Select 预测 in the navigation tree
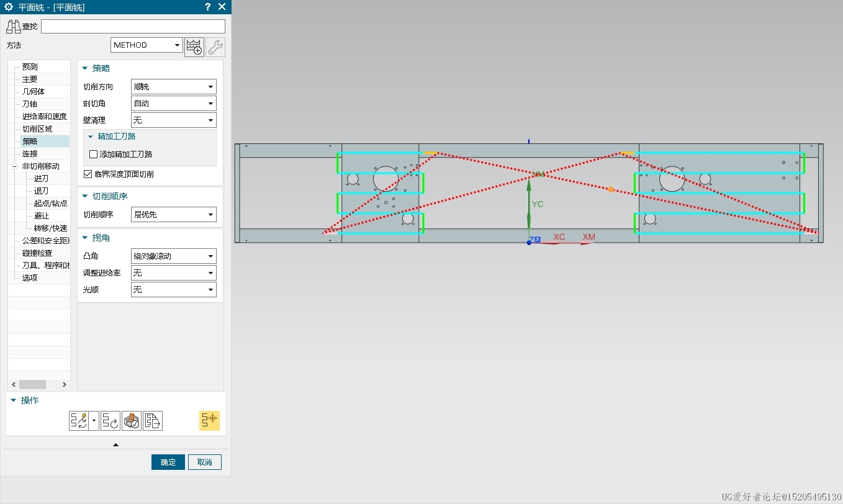 30,67
